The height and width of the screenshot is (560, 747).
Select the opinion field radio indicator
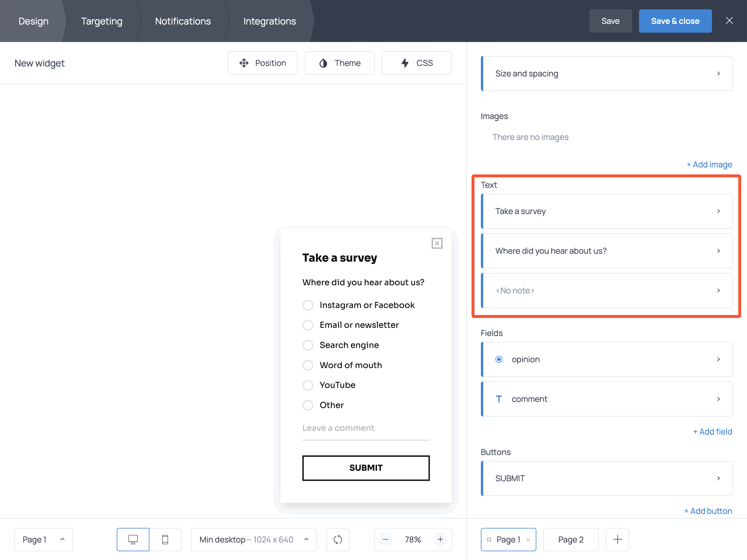pos(499,359)
